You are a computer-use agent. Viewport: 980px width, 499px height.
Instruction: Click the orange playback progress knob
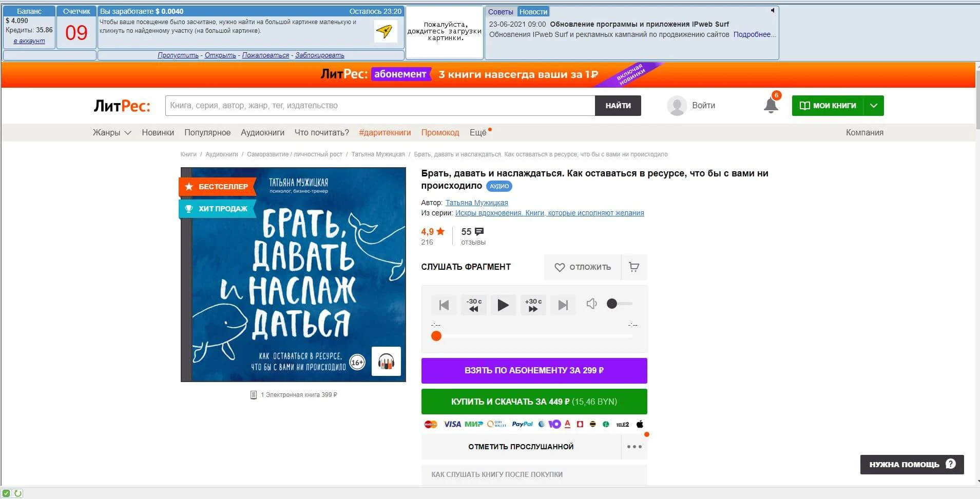(436, 336)
